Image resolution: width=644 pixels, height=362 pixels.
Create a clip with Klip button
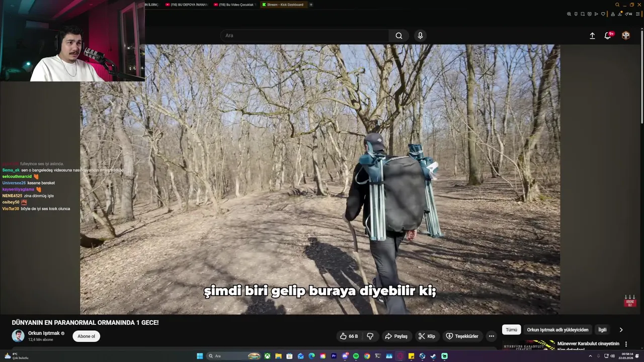click(x=427, y=336)
